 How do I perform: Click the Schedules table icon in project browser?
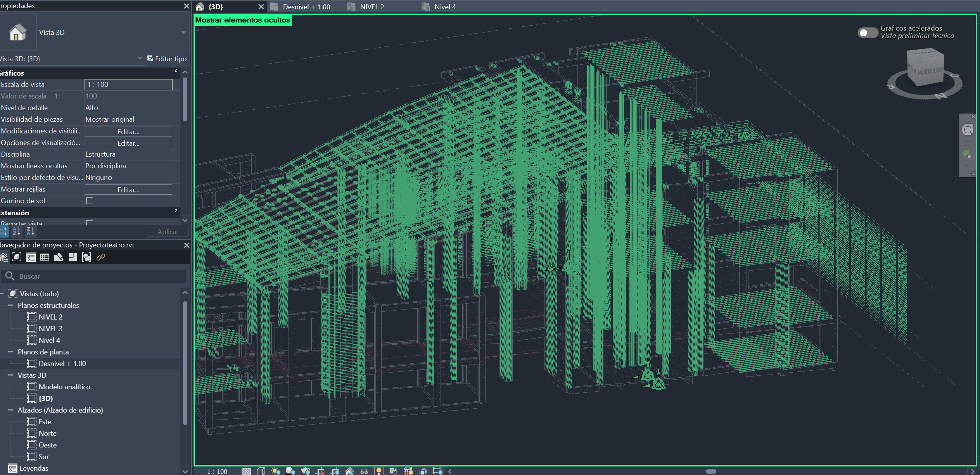pos(45,257)
